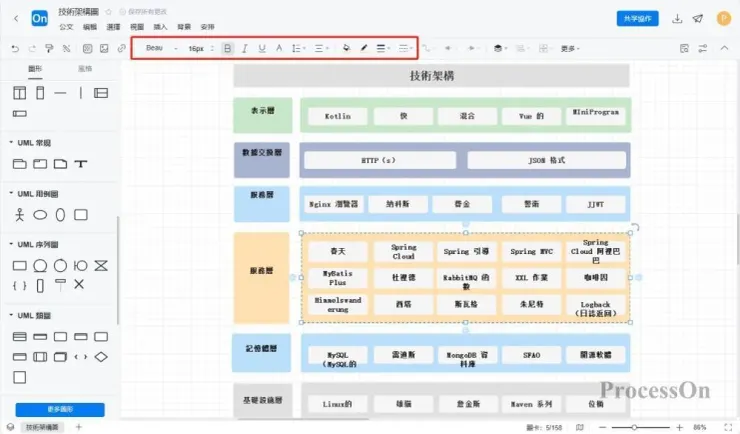Insert a link with chain icon
Screen dimensions: 740x434
coord(121,48)
